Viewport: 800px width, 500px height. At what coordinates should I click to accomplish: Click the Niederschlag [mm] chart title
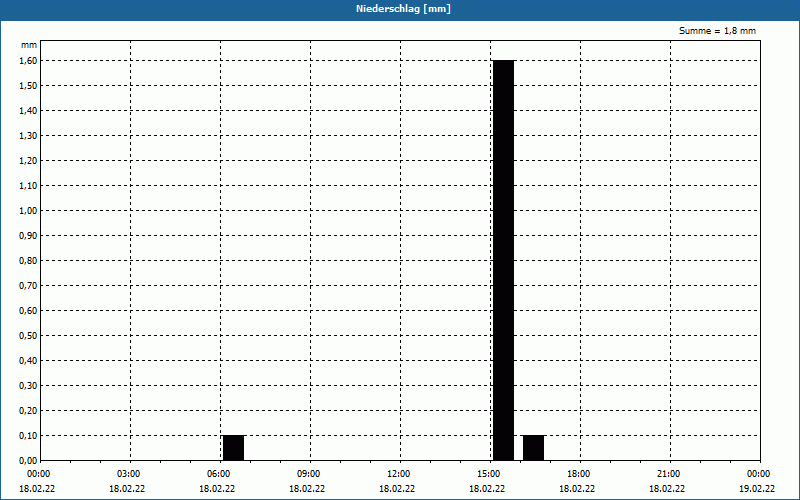[403, 9]
